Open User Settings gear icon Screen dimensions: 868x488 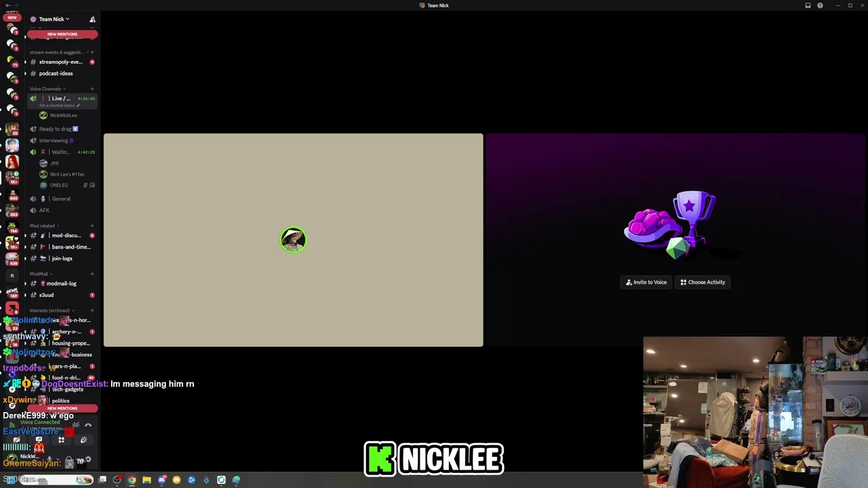(88, 460)
